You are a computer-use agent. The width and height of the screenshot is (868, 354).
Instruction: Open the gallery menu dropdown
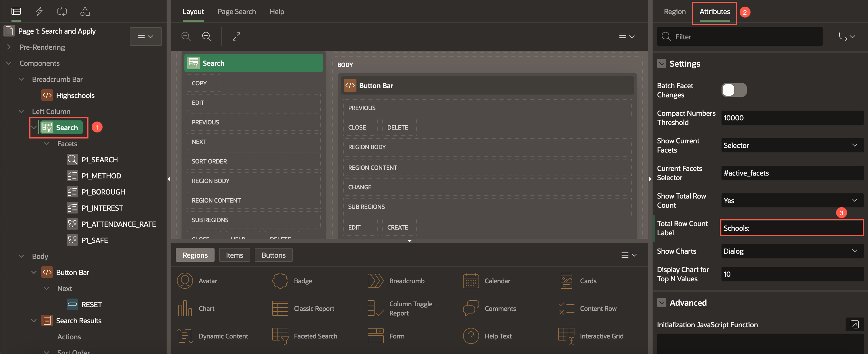(629, 255)
